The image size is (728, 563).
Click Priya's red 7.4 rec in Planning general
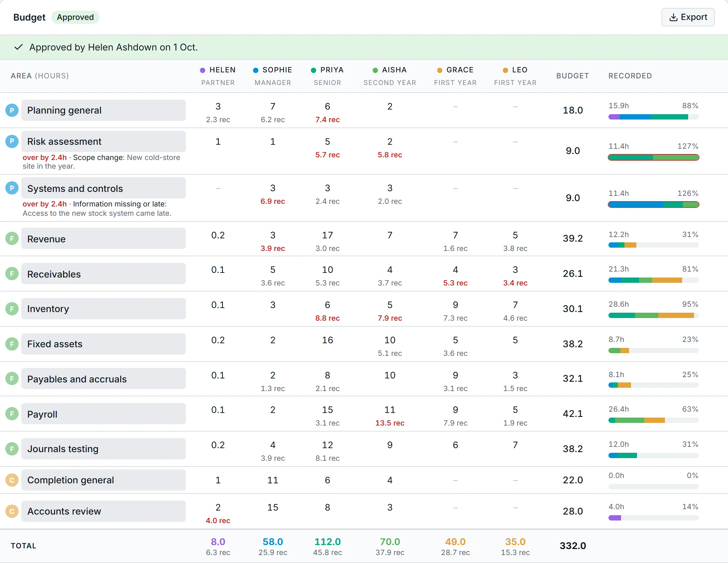click(327, 120)
